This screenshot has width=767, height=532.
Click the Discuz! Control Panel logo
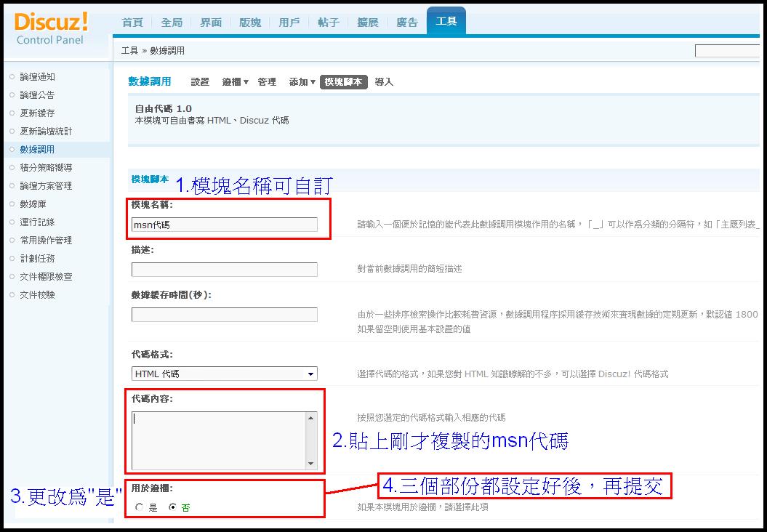[x=51, y=28]
